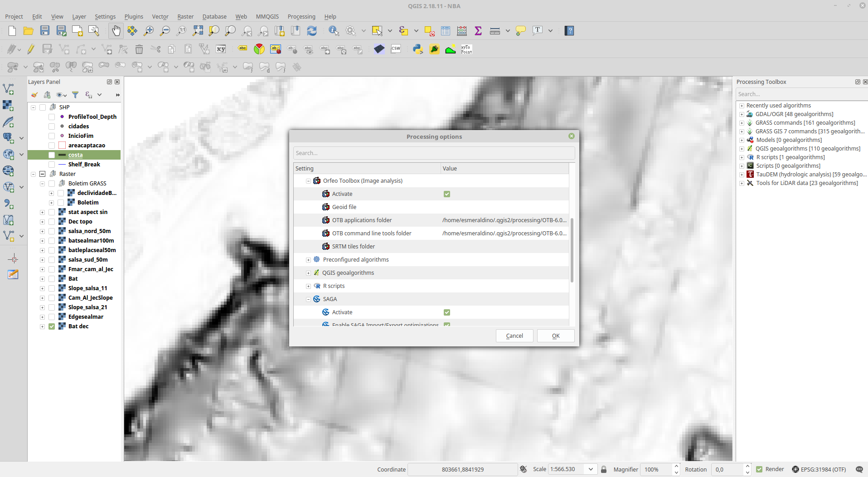Refresh the map canvas
This screenshot has height=477, width=868.
(312, 31)
